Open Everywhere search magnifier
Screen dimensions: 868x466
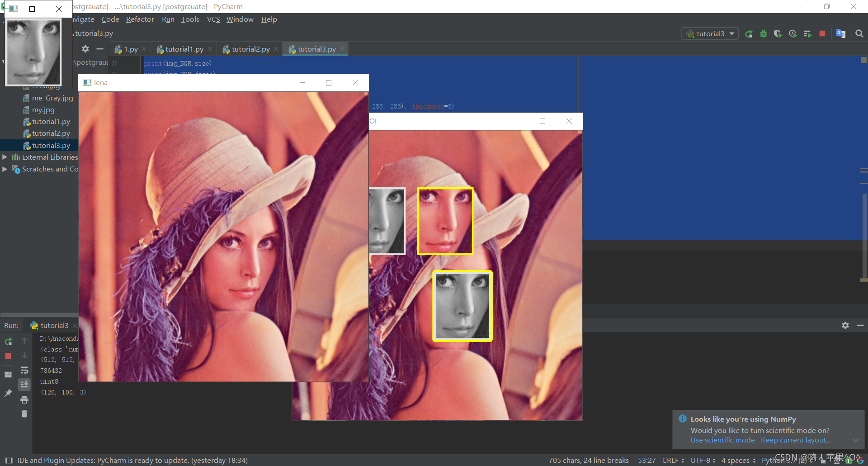pos(859,33)
